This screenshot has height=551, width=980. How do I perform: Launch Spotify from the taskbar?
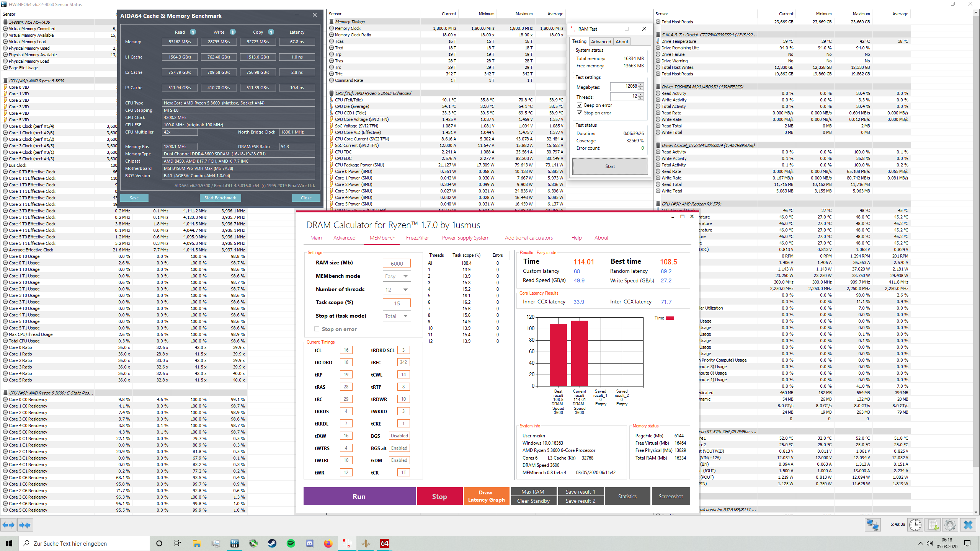291,543
